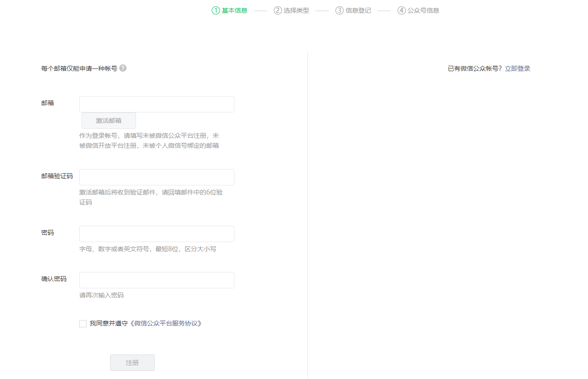Select the 公众号信息 step label
This screenshot has height=379, width=588.
pyautogui.click(x=423, y=10)
